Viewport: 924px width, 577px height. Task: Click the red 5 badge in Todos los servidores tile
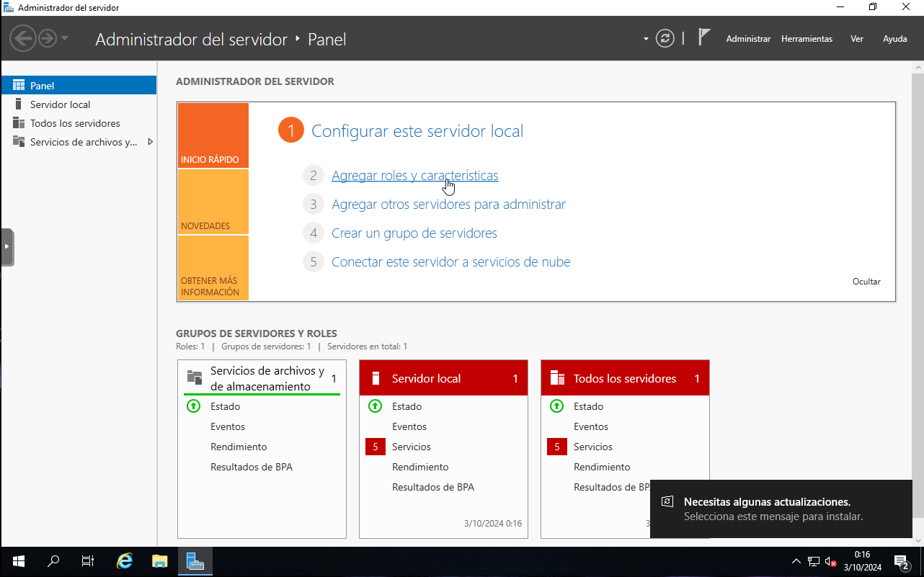(557, 447)
